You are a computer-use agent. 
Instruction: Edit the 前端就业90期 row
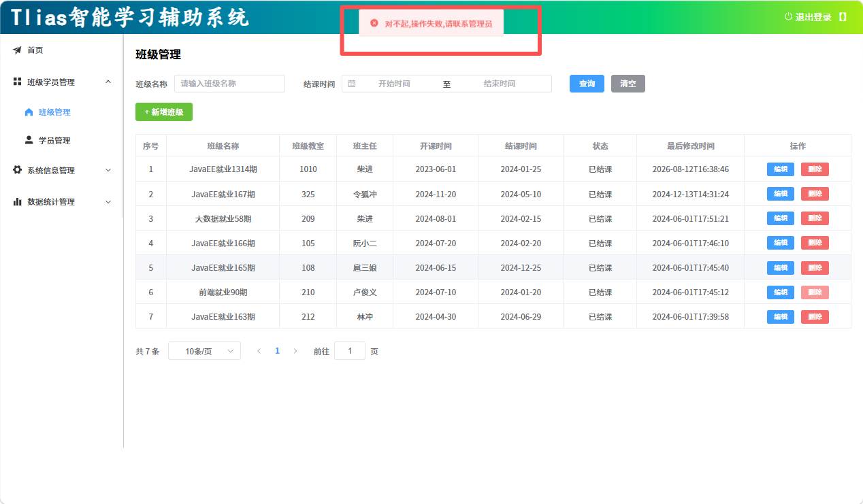click(781, 292)
